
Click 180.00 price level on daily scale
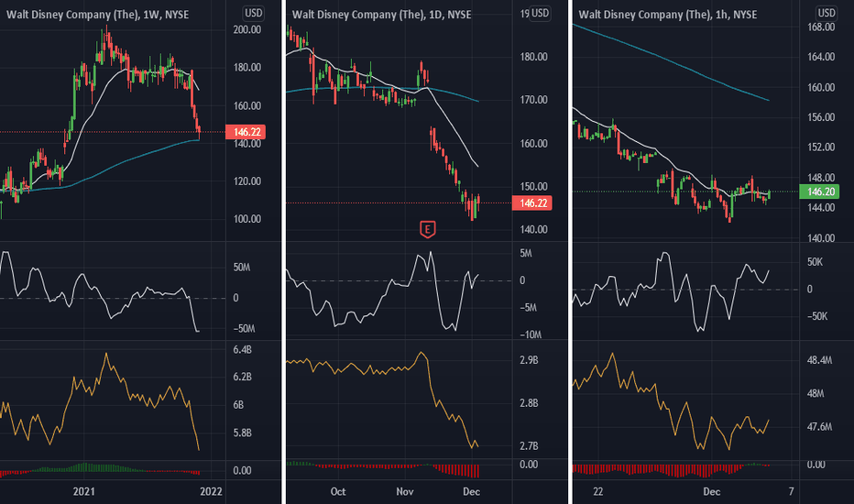pyautogui.click(x=533, y=57)
